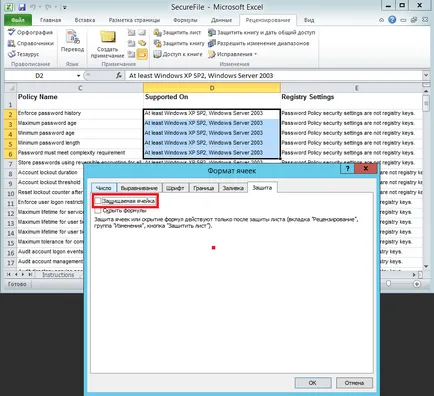This screenshot has height=396, width=434.
Task: Open the Выравнивание tab in dialog
Action: pyautogui.click(x=139, y=188)
